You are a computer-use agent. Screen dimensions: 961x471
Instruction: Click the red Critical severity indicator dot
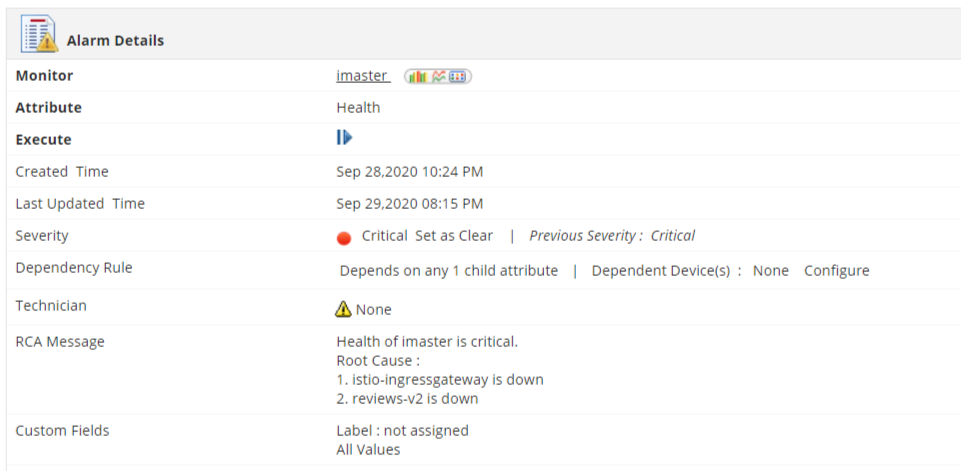click(344, 238)
